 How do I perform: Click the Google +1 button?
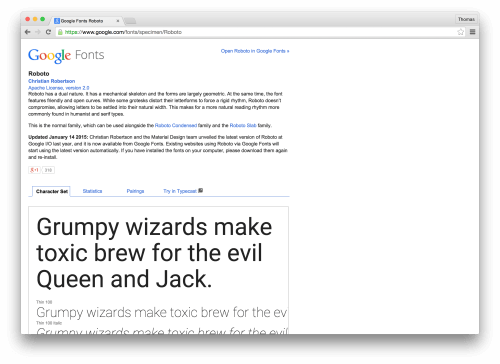[x=34, y=170]
